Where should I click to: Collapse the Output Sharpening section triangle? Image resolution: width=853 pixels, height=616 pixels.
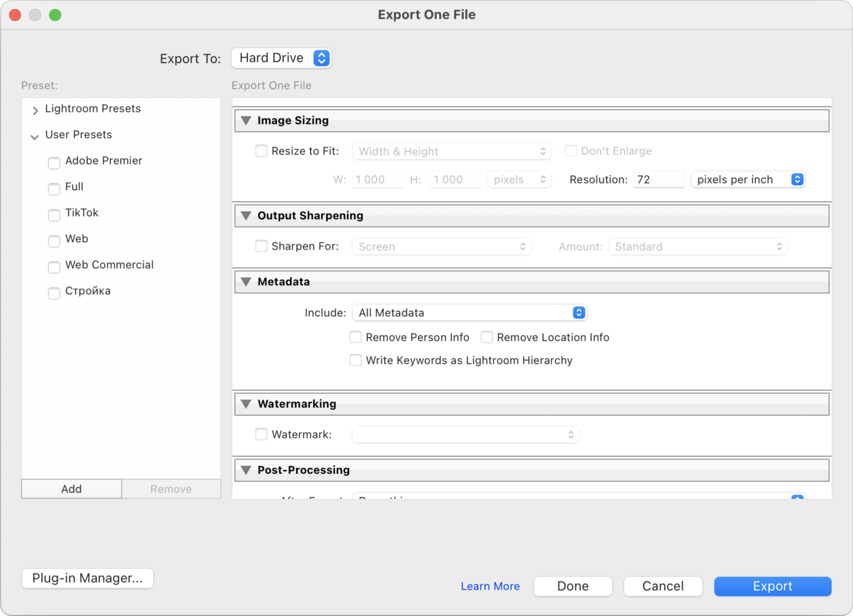pos(246,216)
